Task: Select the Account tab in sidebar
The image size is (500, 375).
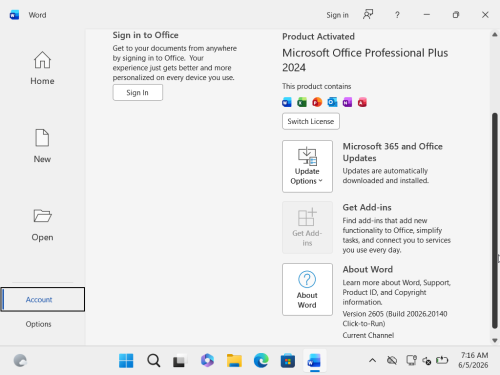Action: 42,299
